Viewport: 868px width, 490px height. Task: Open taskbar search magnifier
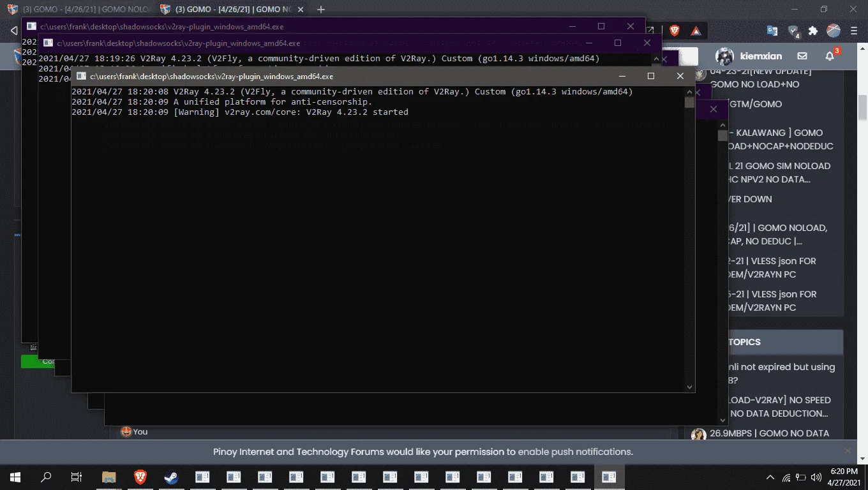click(46, 477)
